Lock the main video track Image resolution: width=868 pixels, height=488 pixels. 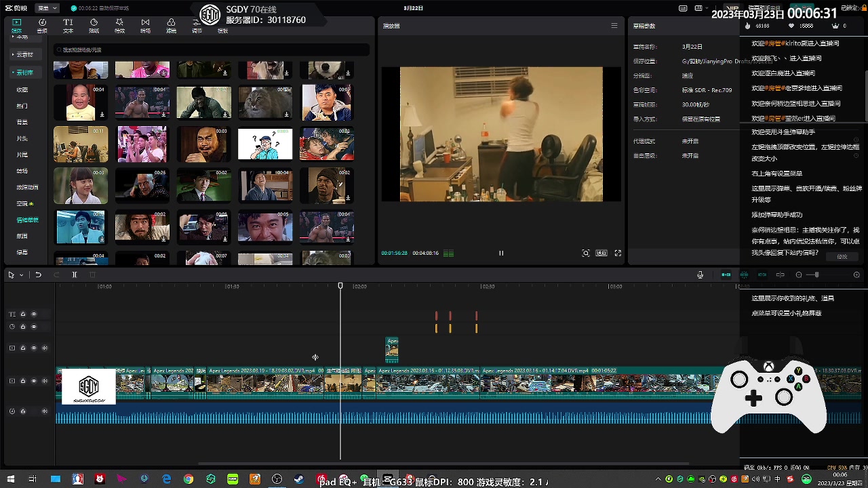(22, 381)
